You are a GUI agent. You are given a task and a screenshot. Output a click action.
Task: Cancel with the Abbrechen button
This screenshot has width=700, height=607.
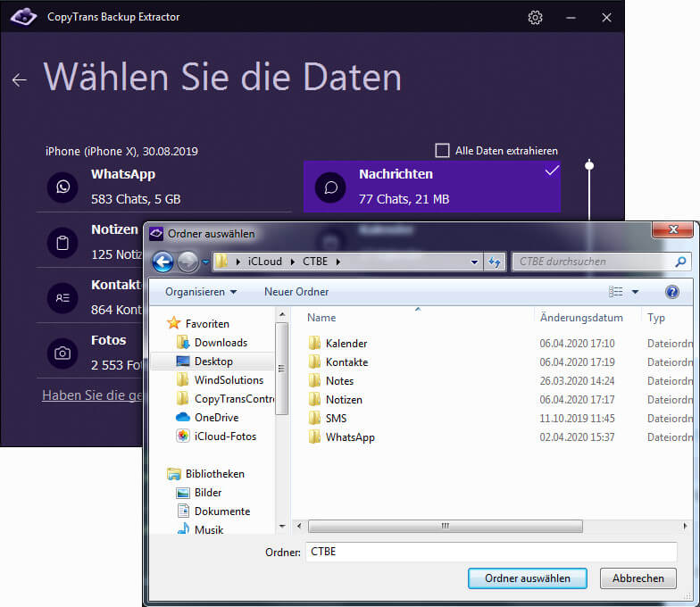[x=637, y=578]
